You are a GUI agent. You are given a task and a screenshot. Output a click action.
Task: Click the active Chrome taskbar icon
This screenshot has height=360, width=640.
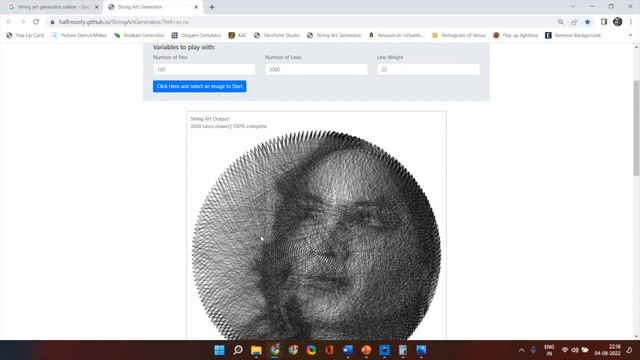pos(275,350)
